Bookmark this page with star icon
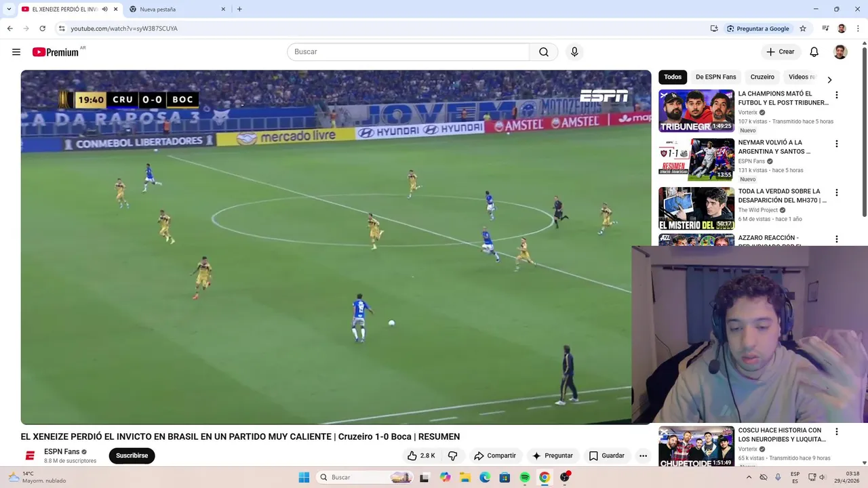Viewport: 868px width, 488px height. click(803, 28)
